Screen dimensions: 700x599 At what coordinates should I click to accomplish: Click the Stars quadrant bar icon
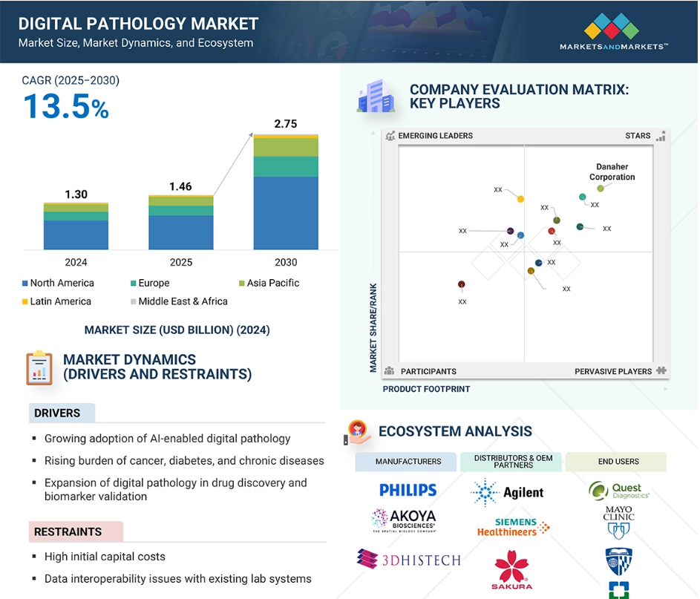coord(661,136)
